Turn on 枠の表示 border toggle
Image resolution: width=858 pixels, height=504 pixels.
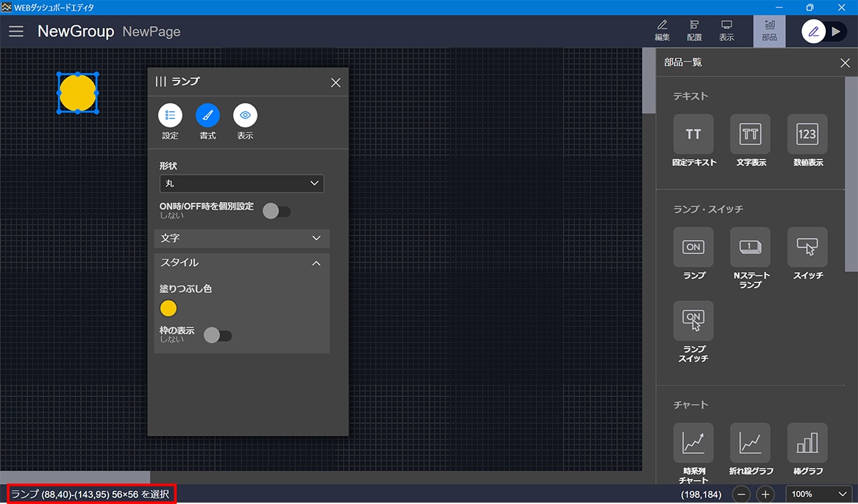coord(218,335)
